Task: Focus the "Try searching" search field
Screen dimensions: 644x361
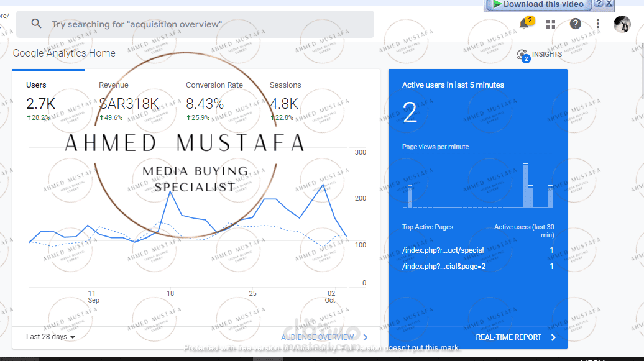Action: (x=195, y=24)
